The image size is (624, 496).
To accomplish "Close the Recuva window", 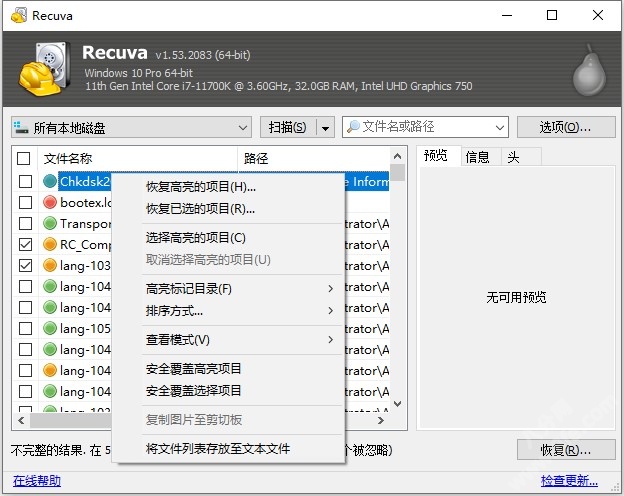I will [598, 16].
